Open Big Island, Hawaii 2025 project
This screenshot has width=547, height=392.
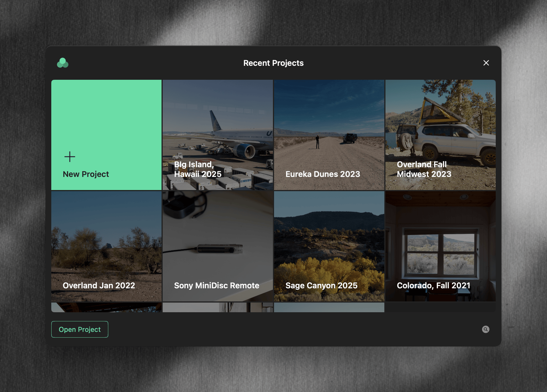(218, 135)
